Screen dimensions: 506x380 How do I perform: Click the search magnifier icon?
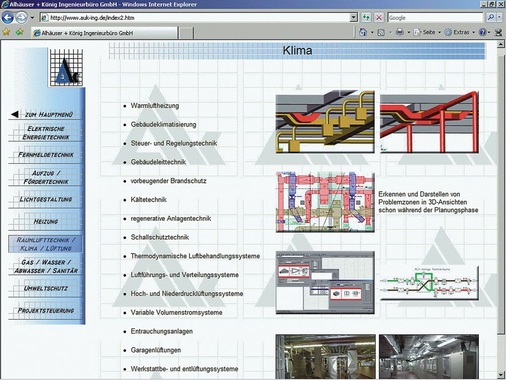491,18
